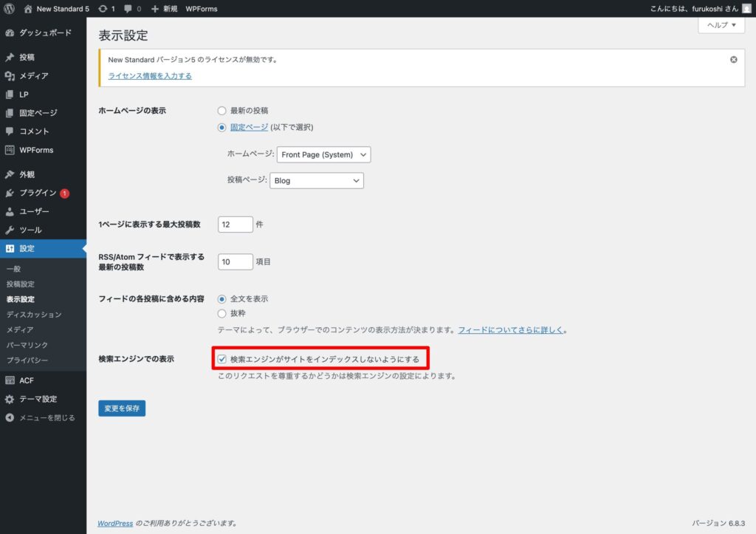Select the 最新の投稿 radio button
The height and width of the screenshot is (534, 756).
point(221,111)
